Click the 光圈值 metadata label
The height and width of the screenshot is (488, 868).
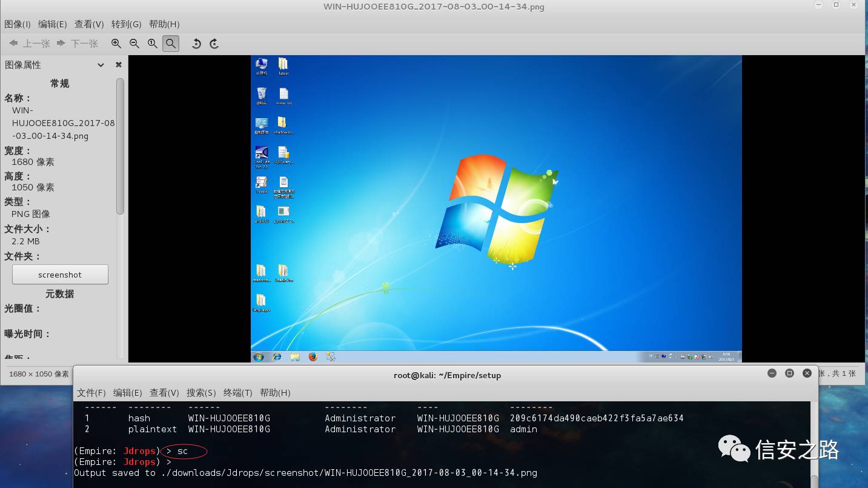[23, 309]
